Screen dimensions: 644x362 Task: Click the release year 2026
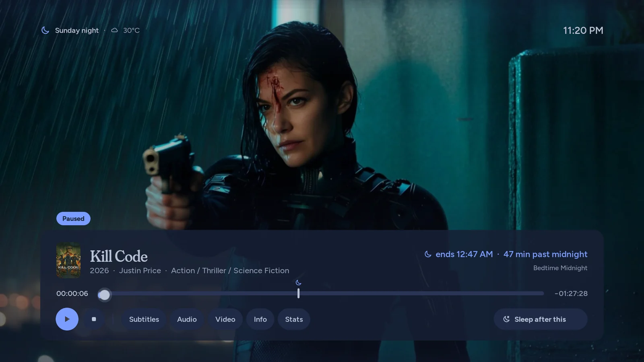99,270
